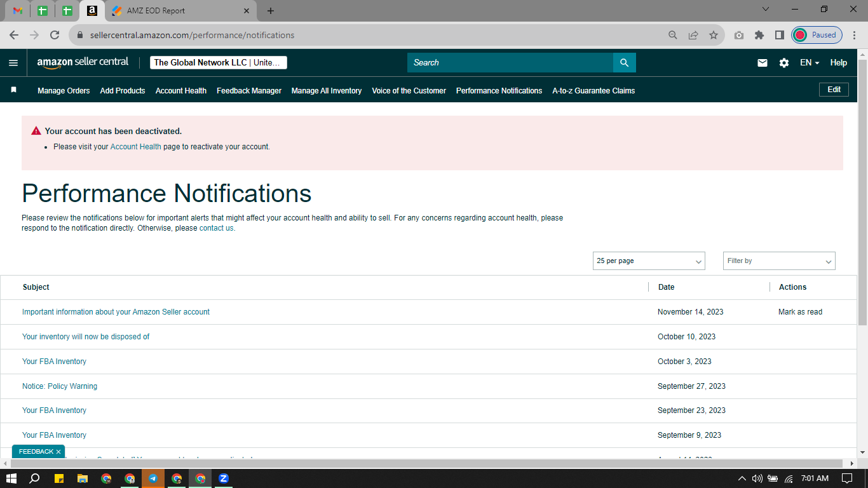Click the bookmark flag icon
Image resolution: width=868 pixels, height=488 pixels.
13,90
